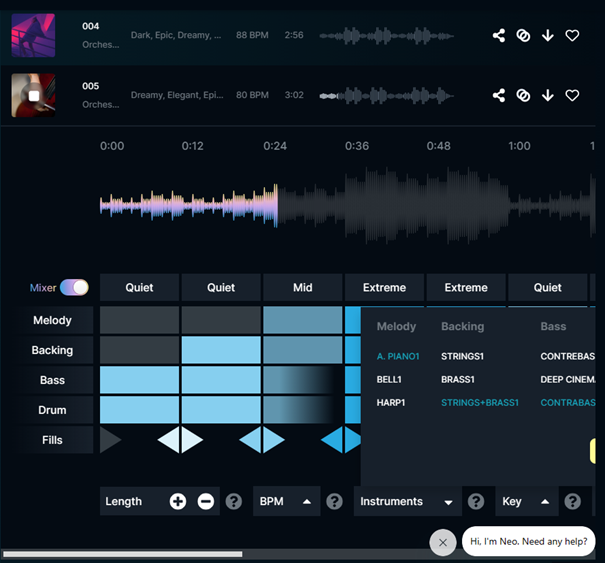Screen dimensions: 605x563
Task: Toggle Melody block in Mid section
Action: click(x=302, y=320)
